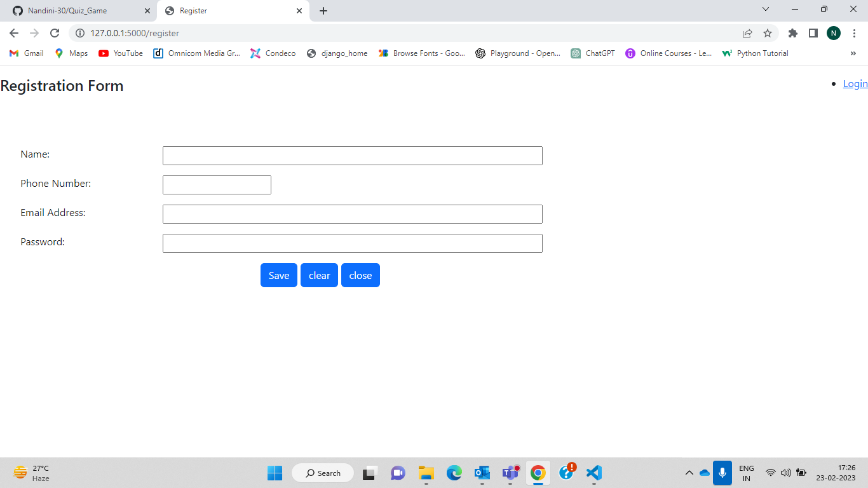Open the django_home bookmark

337,53
